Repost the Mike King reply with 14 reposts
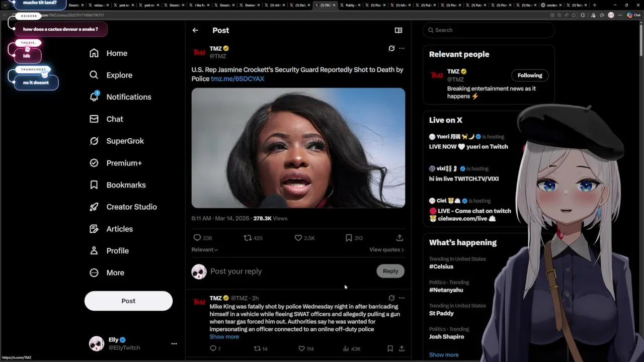644x362 pixels. [257, 348]
